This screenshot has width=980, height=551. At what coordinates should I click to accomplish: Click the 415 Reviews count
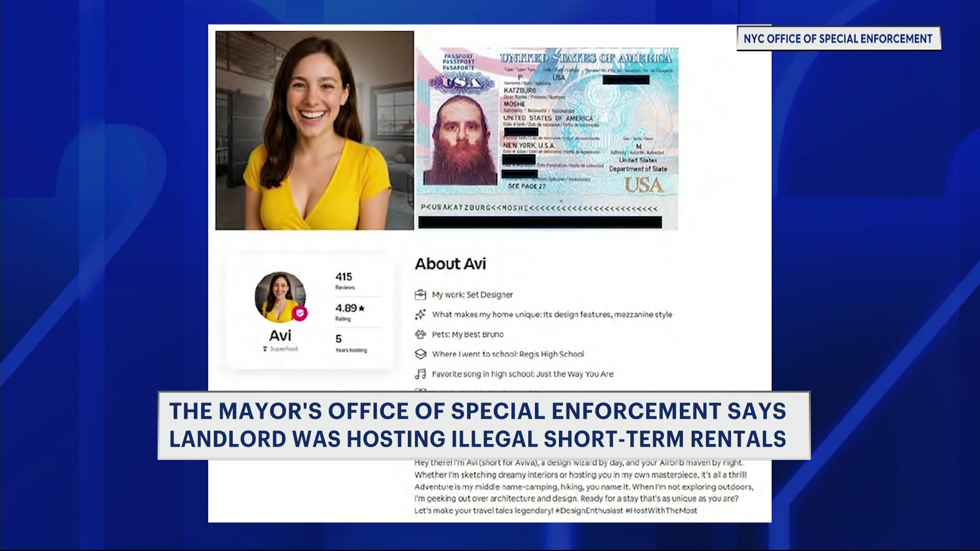point(344,280)
